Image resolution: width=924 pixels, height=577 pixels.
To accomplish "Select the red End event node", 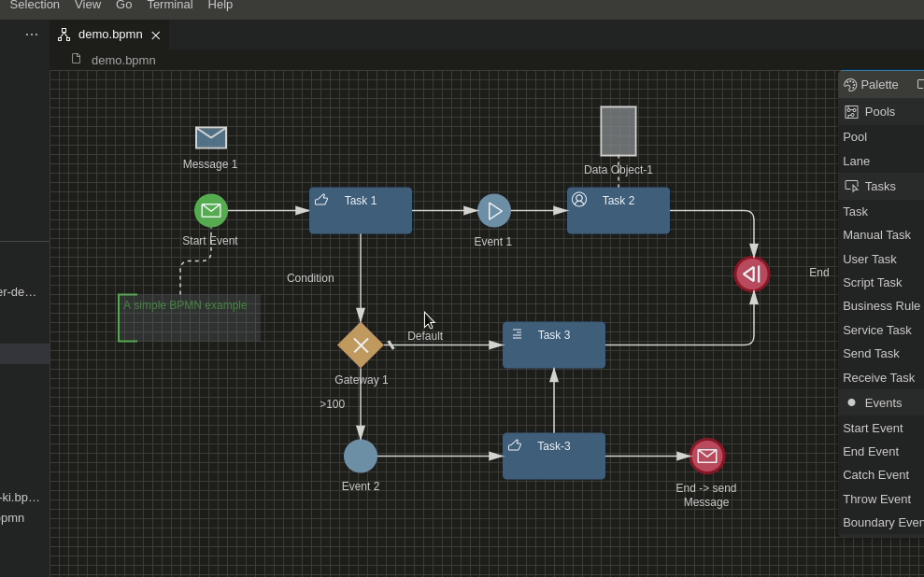I will tap(752, 274).
